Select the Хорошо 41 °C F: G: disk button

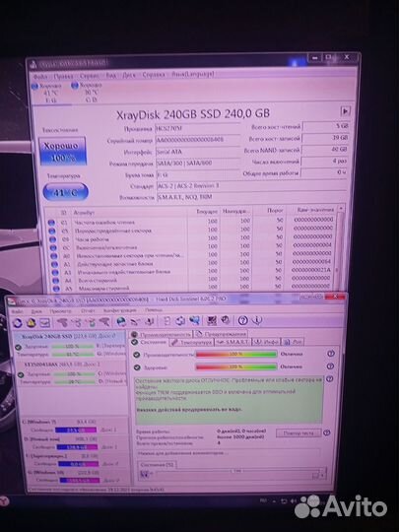pos(50,93)
